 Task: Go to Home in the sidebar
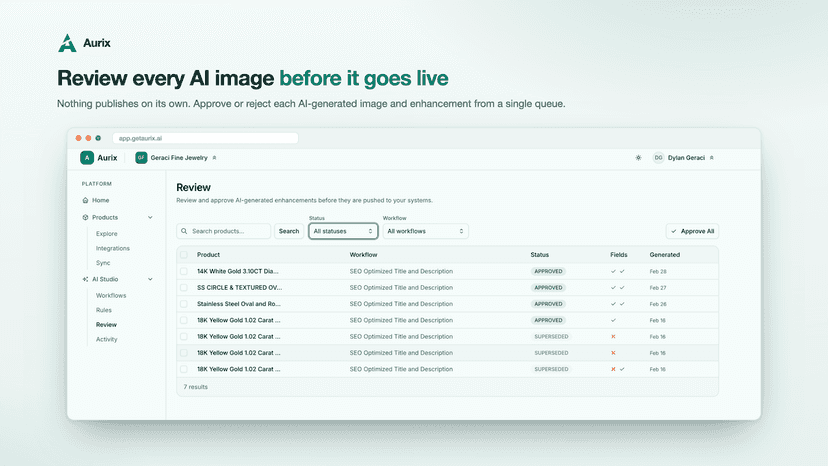pos(100,200)
